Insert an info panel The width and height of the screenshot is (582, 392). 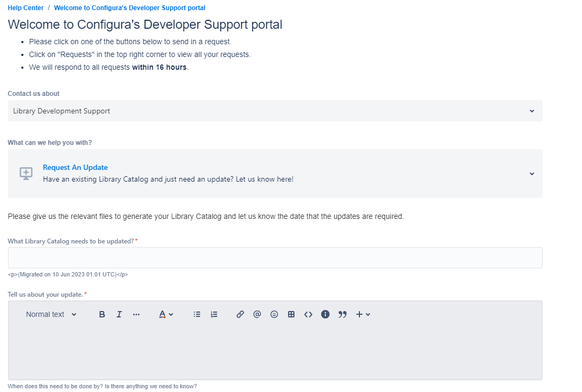pos(325,314)
